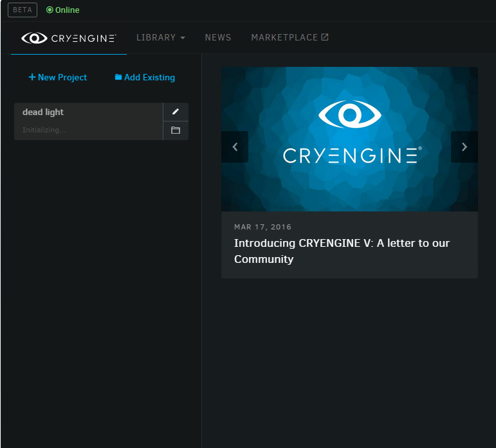This screenshot has width=496, height=448.
Task: Click the BETA badge
Action: [x=23, y=10]
